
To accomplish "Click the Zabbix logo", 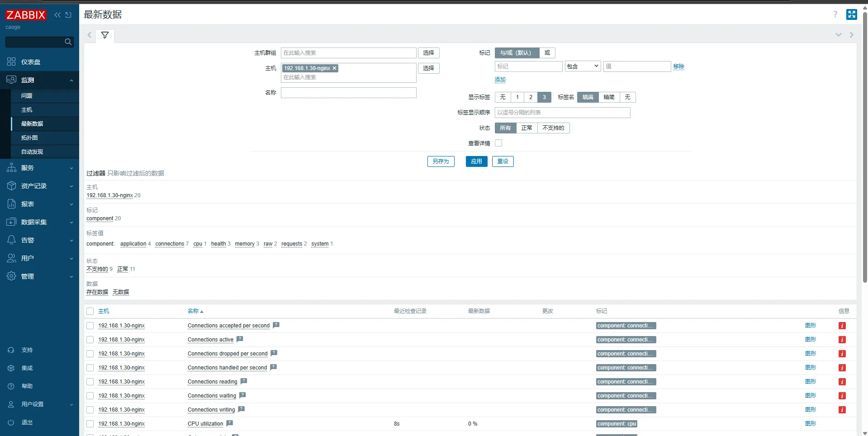I will tap(26, 15).
